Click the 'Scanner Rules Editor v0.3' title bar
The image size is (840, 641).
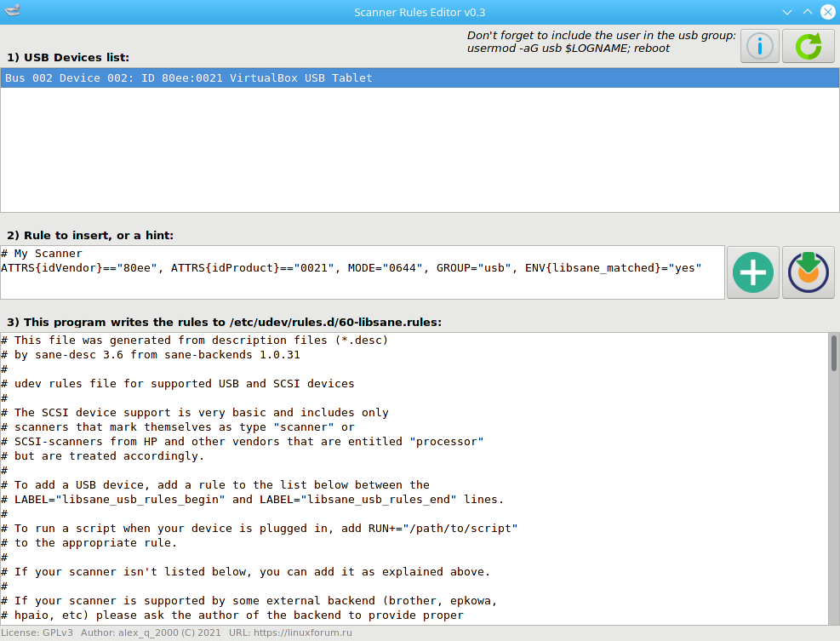click(x=420, y=12)
